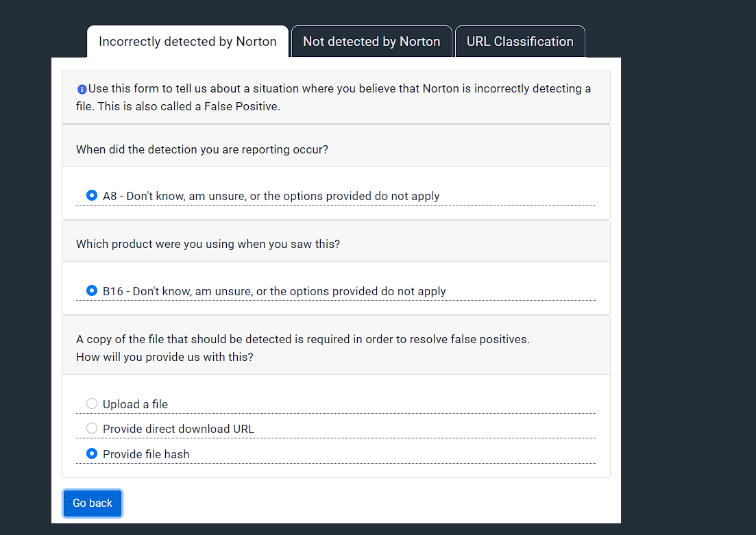Switch to Not detected by Norton tab
This screenshot has height=535, width=756.
pos(371,42)
